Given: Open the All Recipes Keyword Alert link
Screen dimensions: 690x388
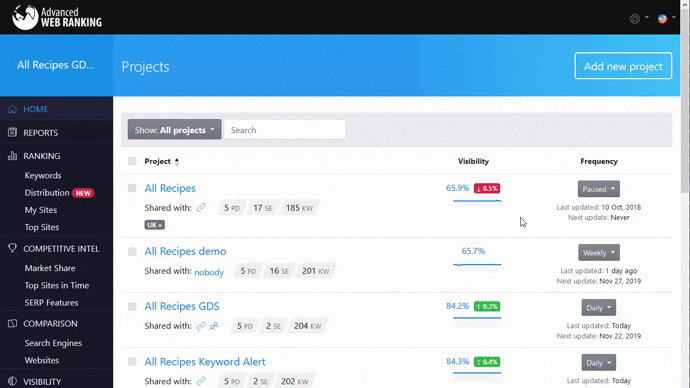Looking at the screenshot, I should tap(205, 362).
